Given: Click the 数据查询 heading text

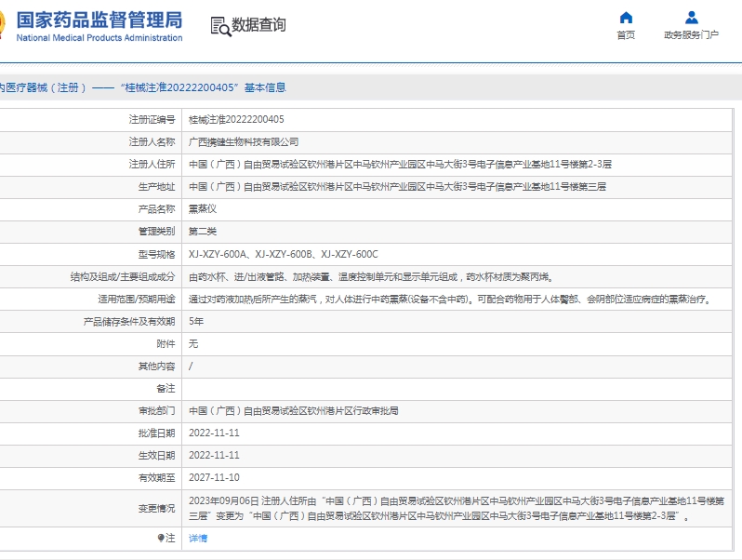Looking at the screenshot, I should [258, 24].
